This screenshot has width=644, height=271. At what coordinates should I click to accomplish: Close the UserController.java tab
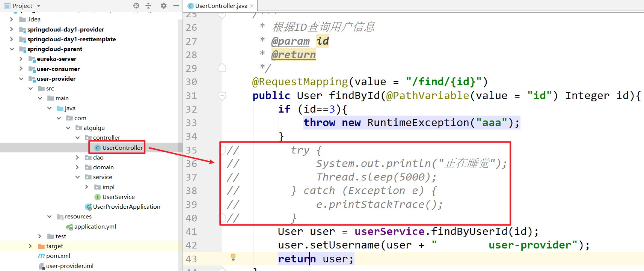pyautogui.click(x=252, y=6)
